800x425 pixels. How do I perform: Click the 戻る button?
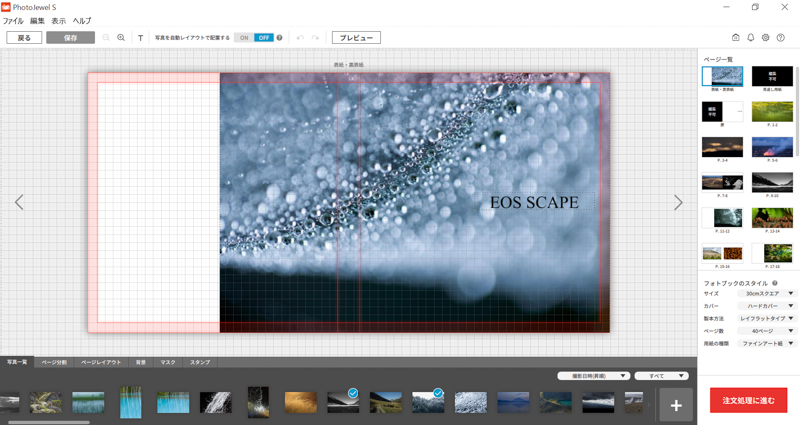(x=24, y=38)
